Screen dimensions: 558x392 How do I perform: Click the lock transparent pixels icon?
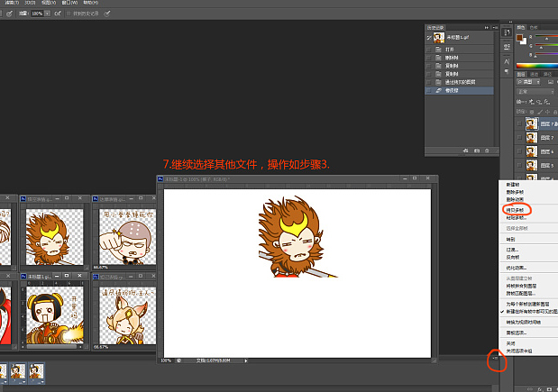coord(531,112)
